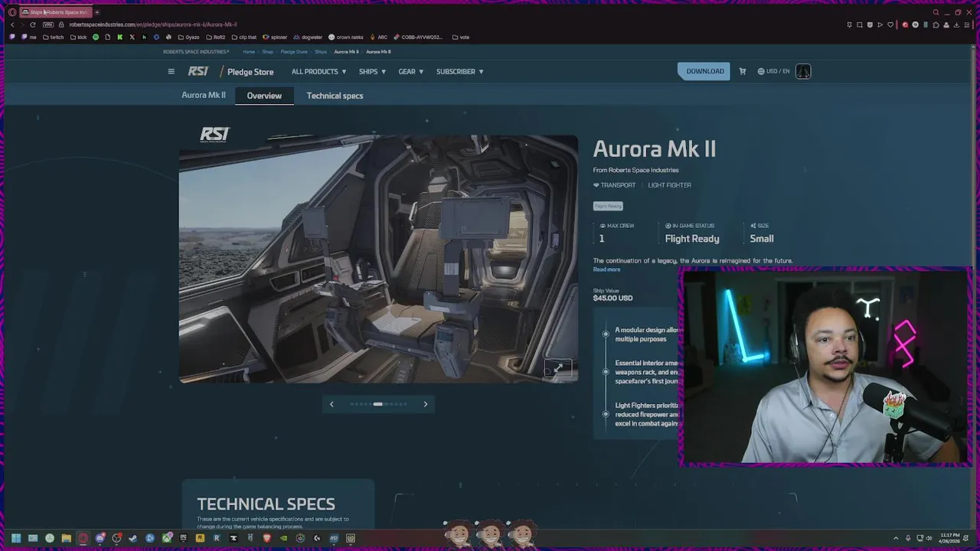Click the DOWNLOAD button
This screenshot has height=551, width=980.
tap(704, 71)
